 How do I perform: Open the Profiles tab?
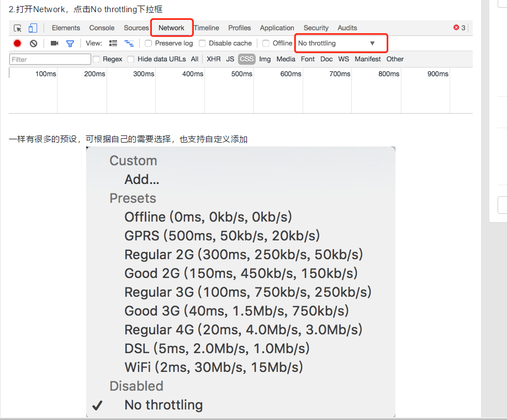[x=240, y=28]
